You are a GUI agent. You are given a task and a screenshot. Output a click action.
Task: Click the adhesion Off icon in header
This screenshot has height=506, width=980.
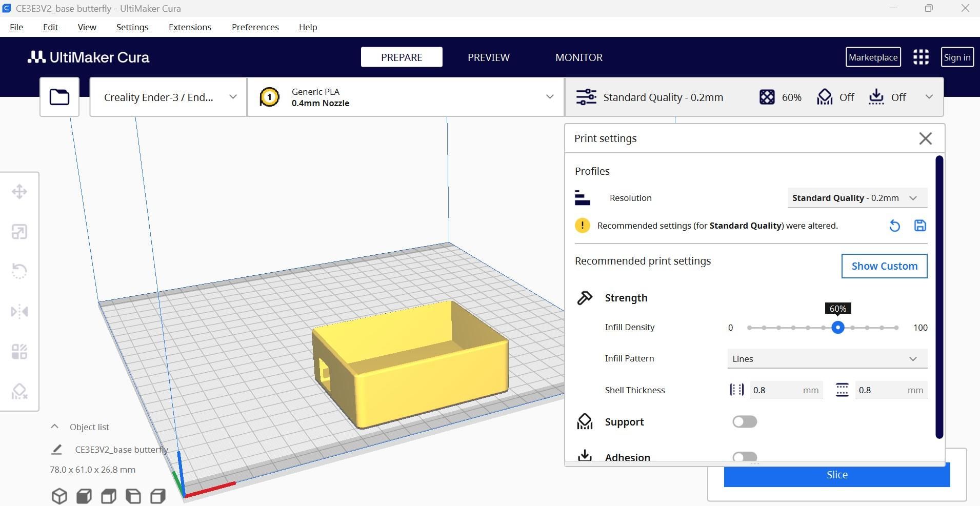pyautogui.click(x=876, y=97)
